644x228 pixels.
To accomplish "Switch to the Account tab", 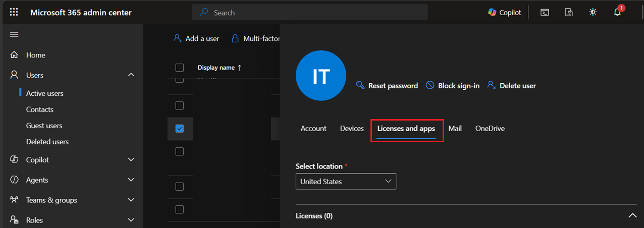I will tap(313, 129).
